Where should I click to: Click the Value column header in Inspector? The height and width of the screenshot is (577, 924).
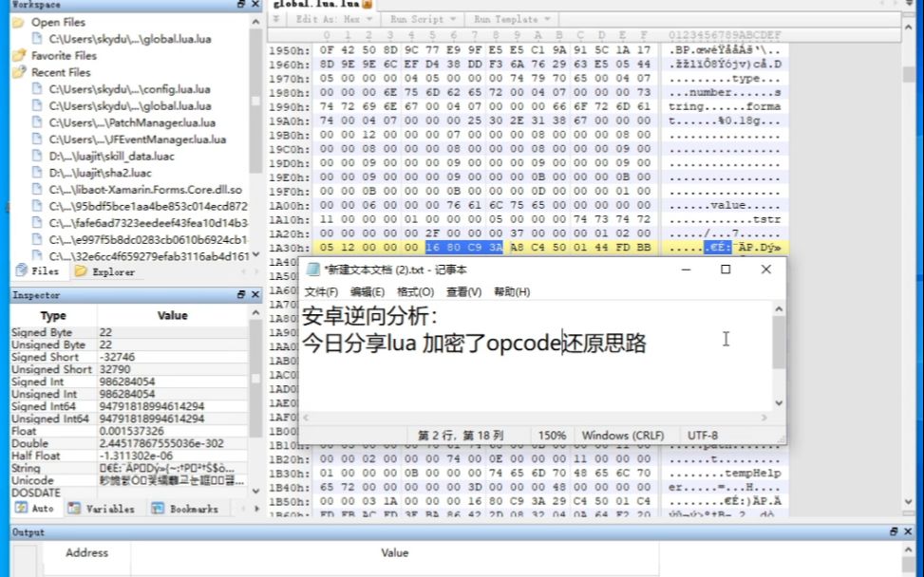pyautogui.click(x=172, y=316)
